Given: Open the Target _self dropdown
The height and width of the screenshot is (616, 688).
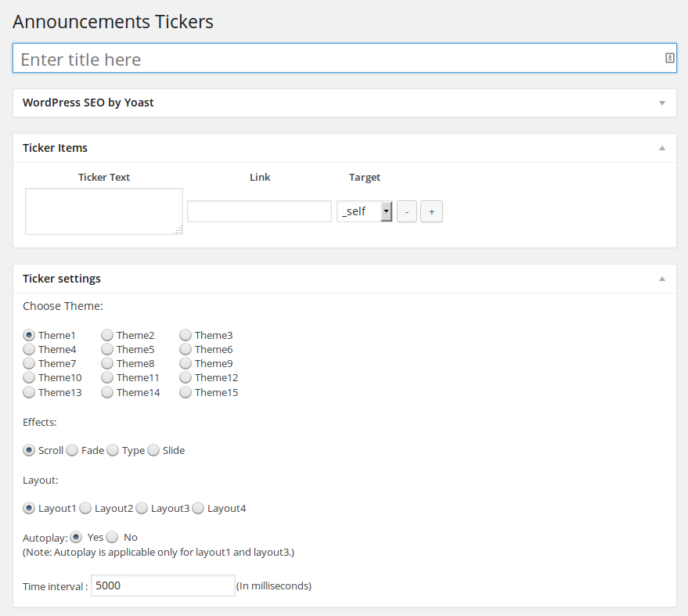Looking at the screenshot, I should pos(365,211).
